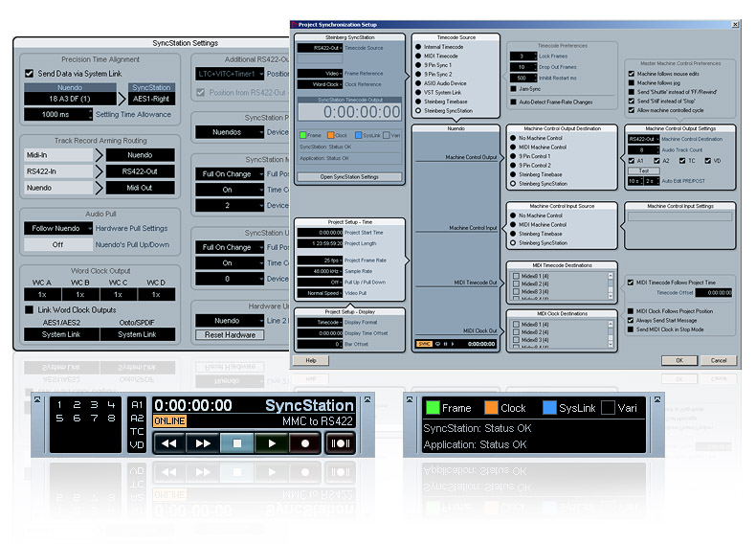Click the Lock Frames value field
This screenshot has width=756, height=544.
point(523,56)
